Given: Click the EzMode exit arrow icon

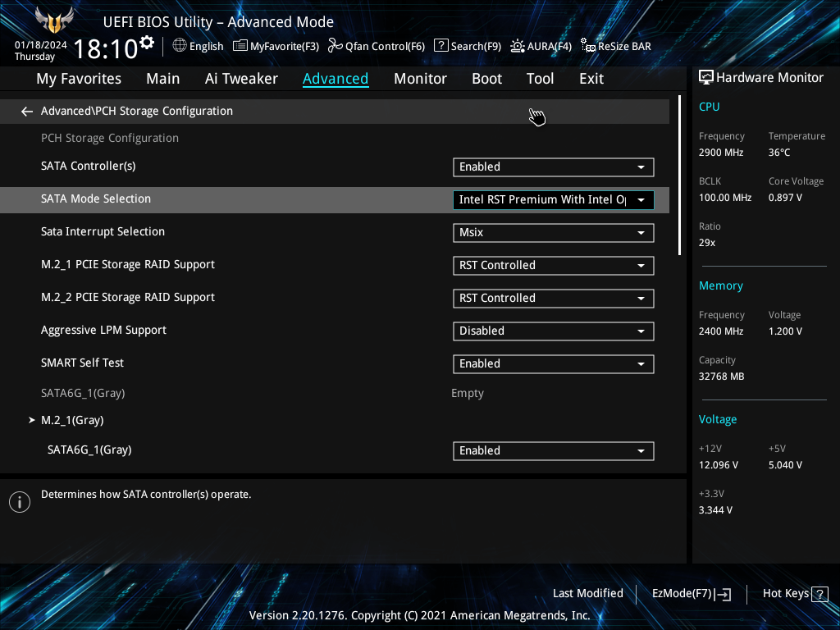Looking at the screenshot, I should 723,594.
